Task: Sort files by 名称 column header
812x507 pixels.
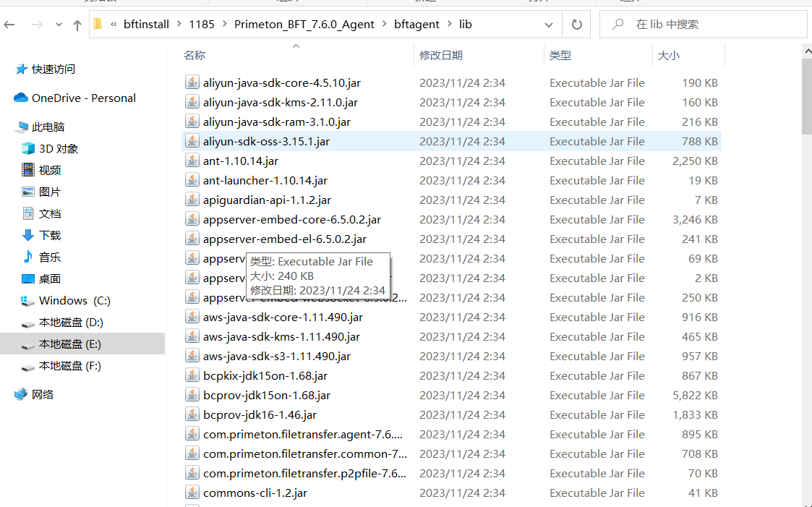Action: coord(195,55)
